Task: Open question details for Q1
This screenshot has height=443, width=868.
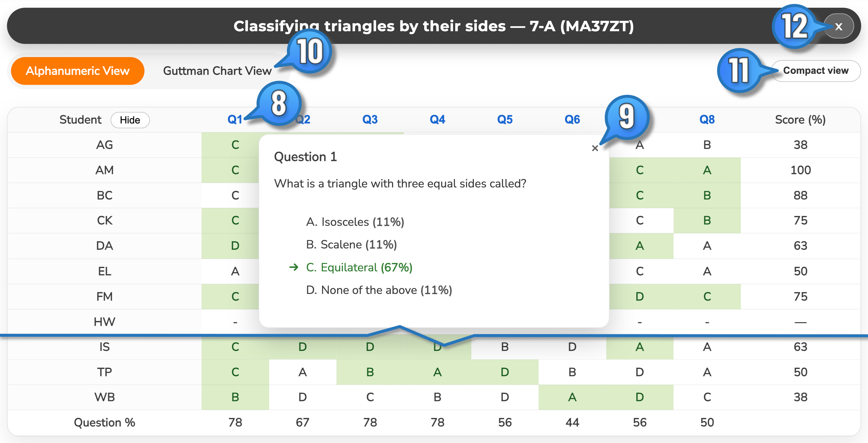Action: [x=235, y=119]
